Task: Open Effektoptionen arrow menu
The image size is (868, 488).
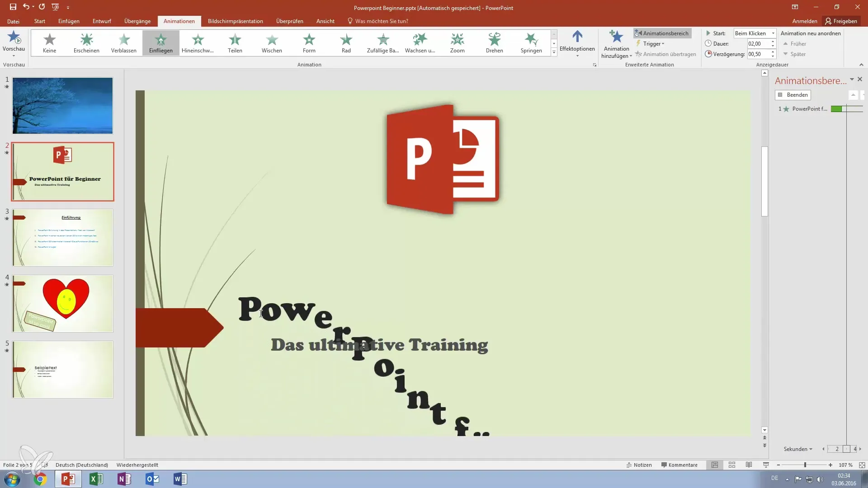Action: pyautogui.click(x=577, y=43)
